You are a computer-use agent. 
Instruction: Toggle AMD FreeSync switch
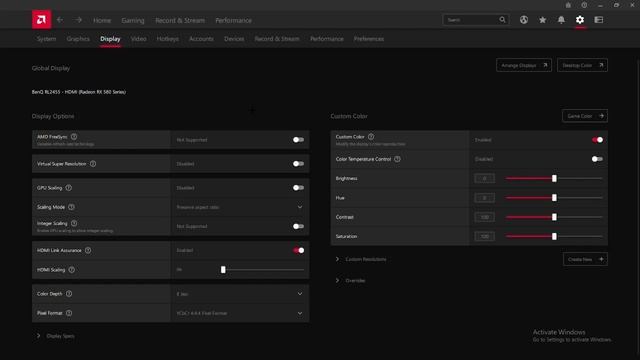[x=298, y=140]
